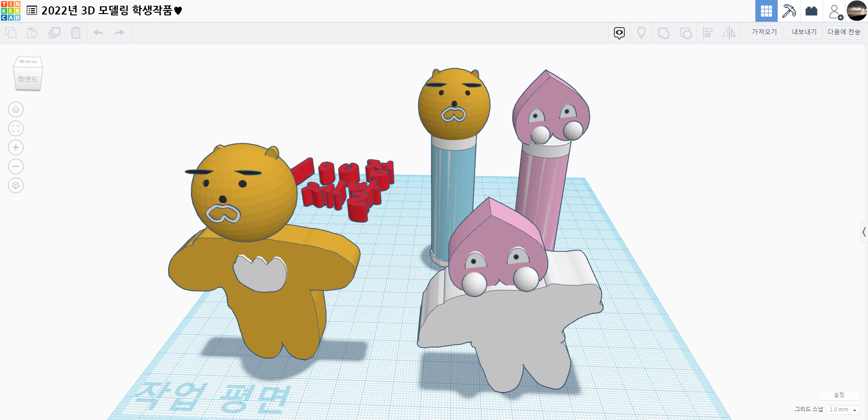Screen dimensions: 868x420
Task: Open the Bricks editor
Action: tap(811, 11)
